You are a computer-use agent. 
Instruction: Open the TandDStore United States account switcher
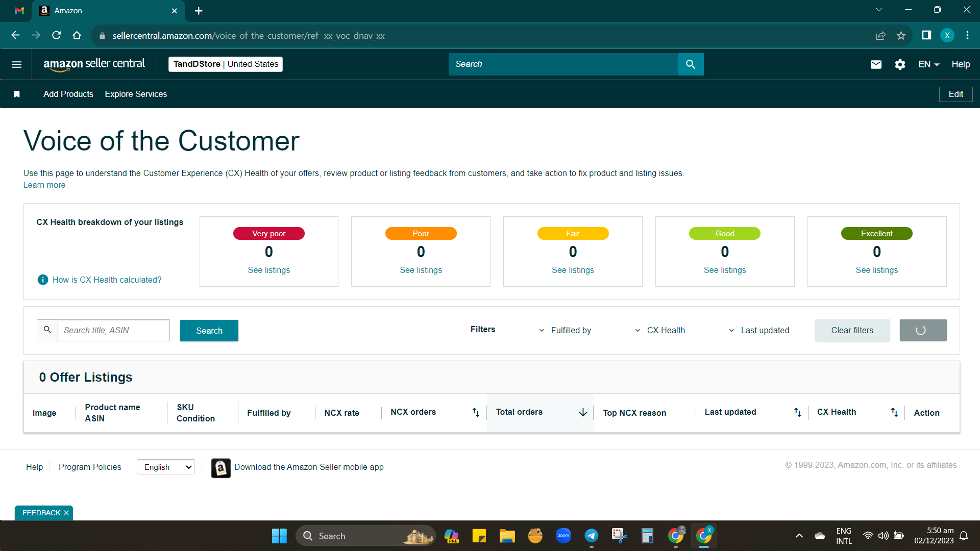[226, 64]
